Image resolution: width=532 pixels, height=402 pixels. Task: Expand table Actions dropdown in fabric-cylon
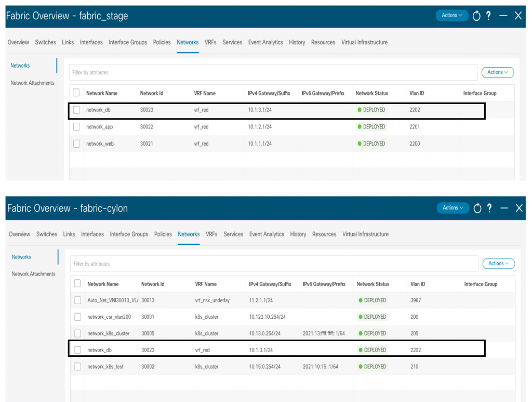point(498,264)
